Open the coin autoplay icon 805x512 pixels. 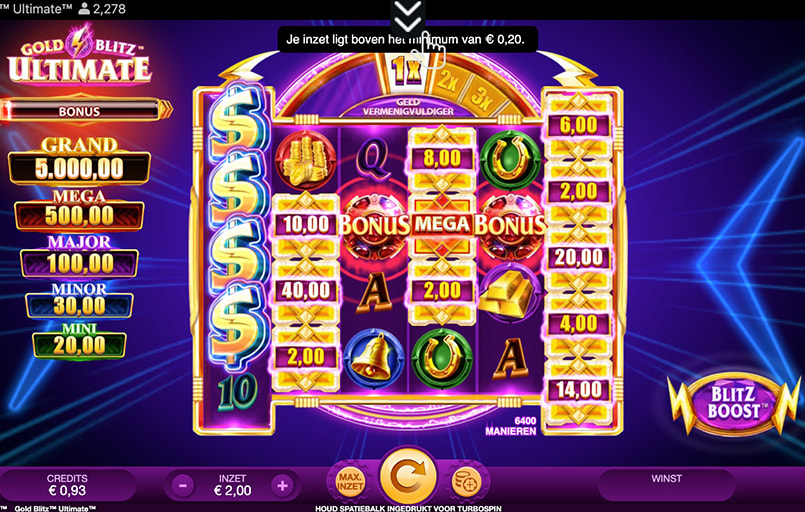(x=466, y=481)
